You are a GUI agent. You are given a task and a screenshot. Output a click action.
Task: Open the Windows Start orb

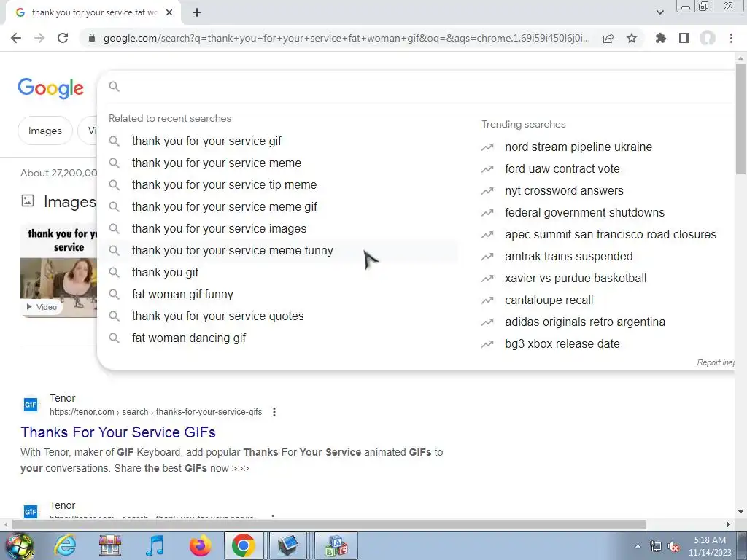[19, 546]
